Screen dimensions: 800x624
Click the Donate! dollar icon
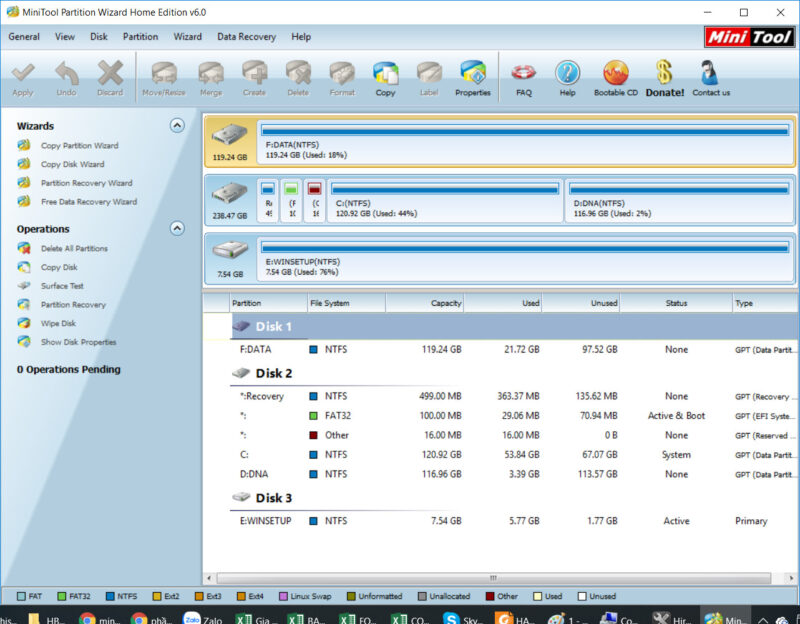pos(664,77)
